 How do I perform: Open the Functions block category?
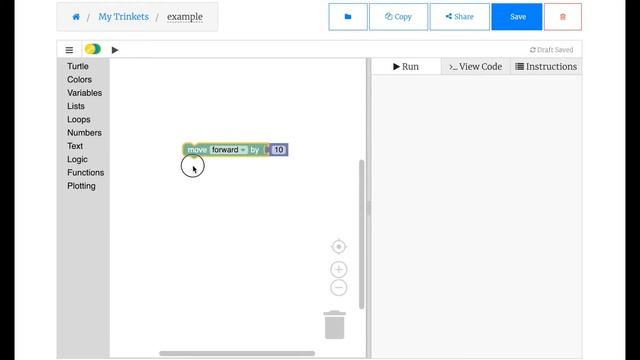click(86, 173)
